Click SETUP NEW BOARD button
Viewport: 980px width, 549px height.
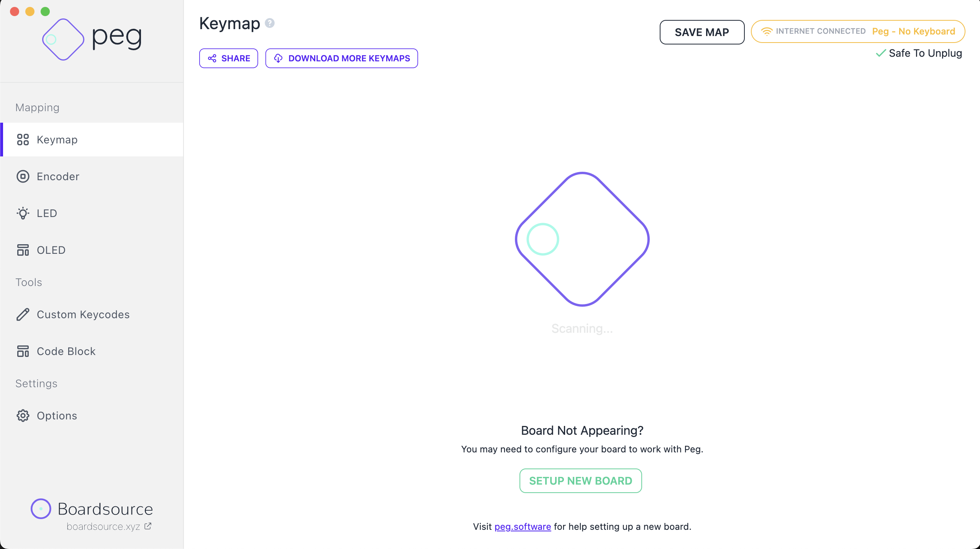[x=580, y=481]
